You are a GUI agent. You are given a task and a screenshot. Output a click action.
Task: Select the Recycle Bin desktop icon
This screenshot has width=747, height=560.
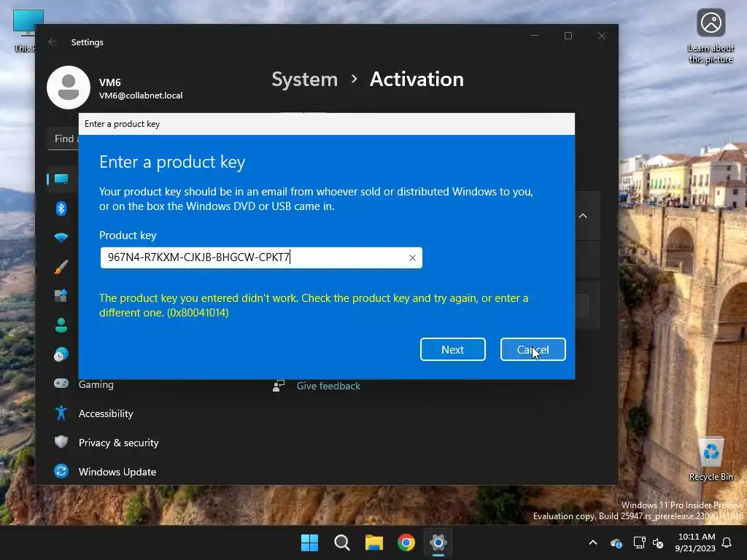(711, 459)
